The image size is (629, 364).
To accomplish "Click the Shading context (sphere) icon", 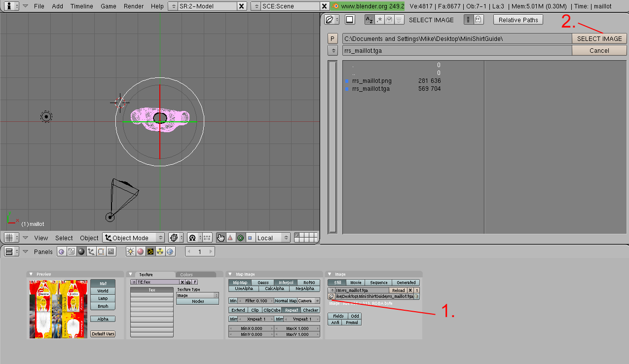I will pos(81,252).
